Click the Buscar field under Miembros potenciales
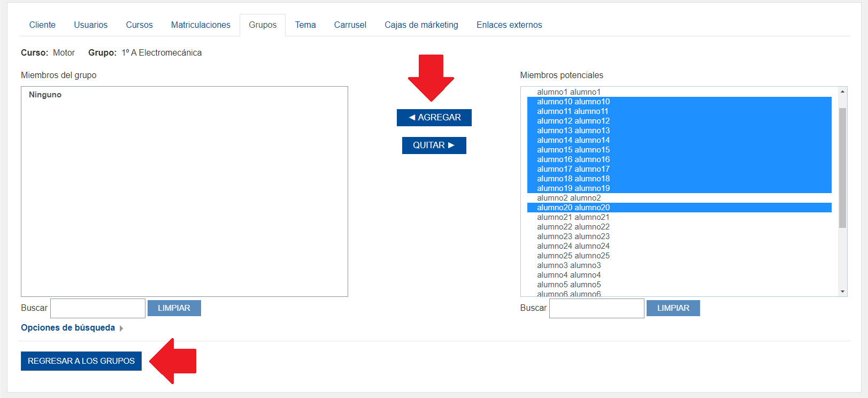The height and width of the screenshot is (398, 868). 596,308
